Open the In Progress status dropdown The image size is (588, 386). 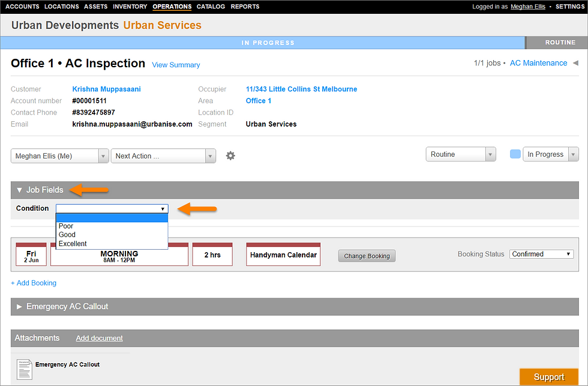tap(551, 154)
